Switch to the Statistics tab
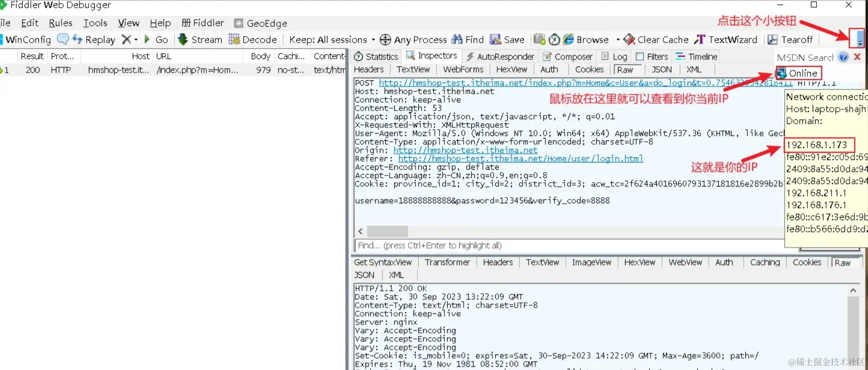The image size is (868, 370). click(x=376, y=56)
